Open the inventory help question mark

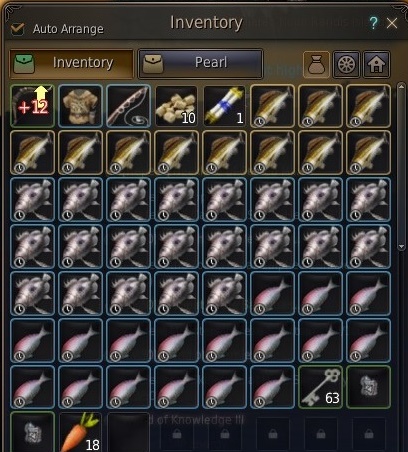coord(373,23)
